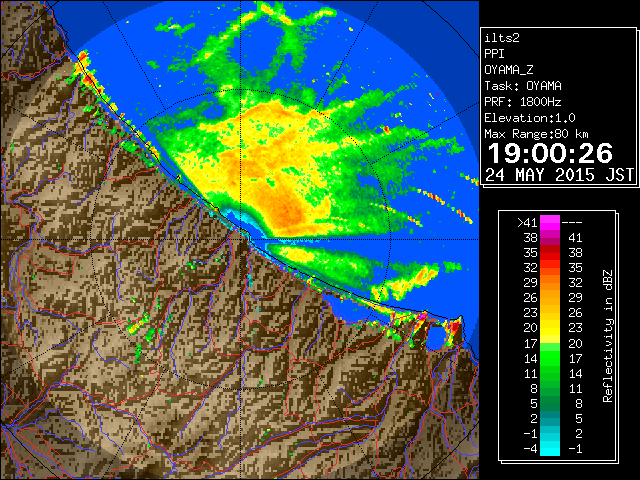Click the 'Task: OYAMA' line
Screen dimensions: 640x480
coord(523,86)
